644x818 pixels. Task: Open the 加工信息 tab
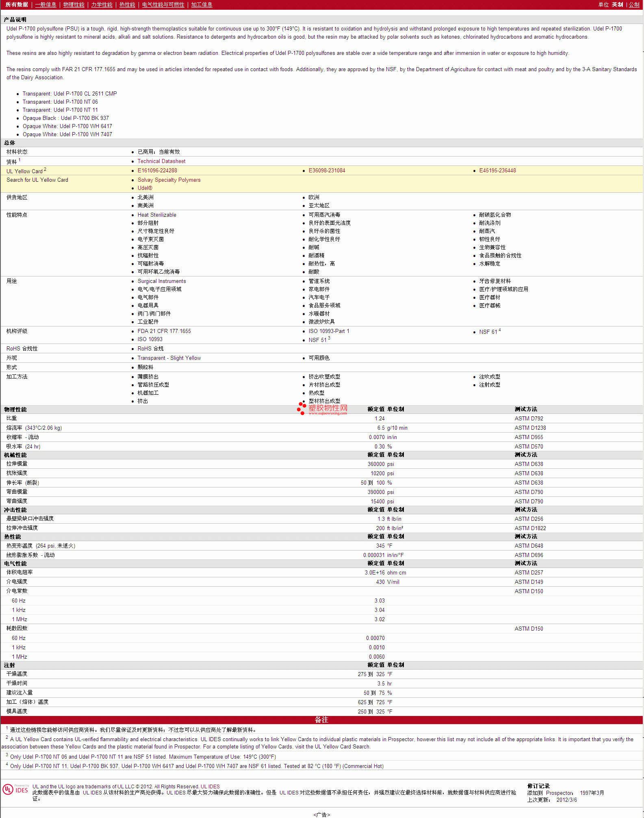202,5
